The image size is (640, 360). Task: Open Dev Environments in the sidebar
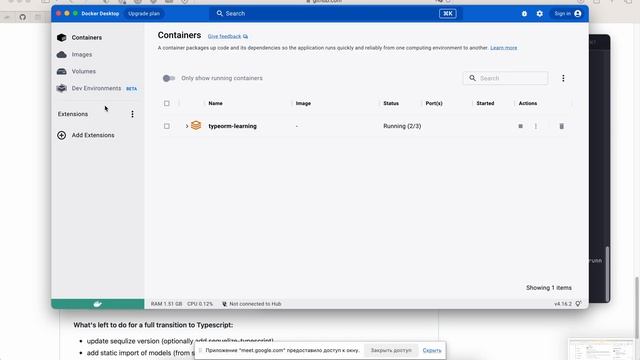(x=97, y=88)
